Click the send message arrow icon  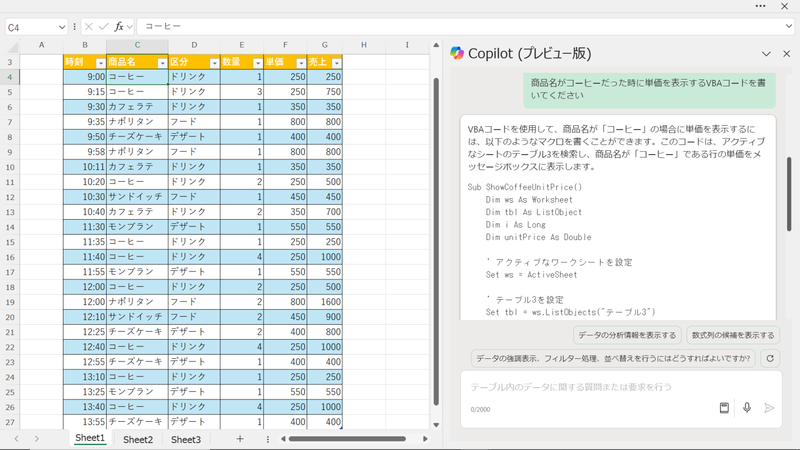(769, 408)
